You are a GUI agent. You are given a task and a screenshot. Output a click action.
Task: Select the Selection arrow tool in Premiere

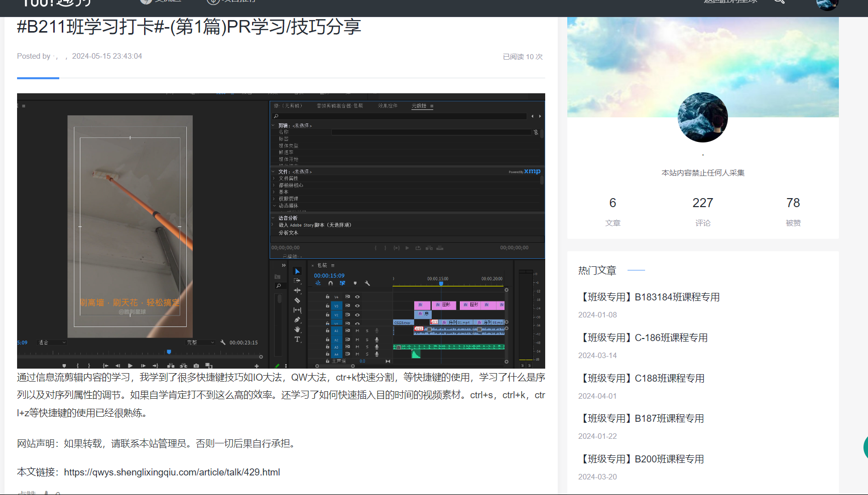click(297, 271)
